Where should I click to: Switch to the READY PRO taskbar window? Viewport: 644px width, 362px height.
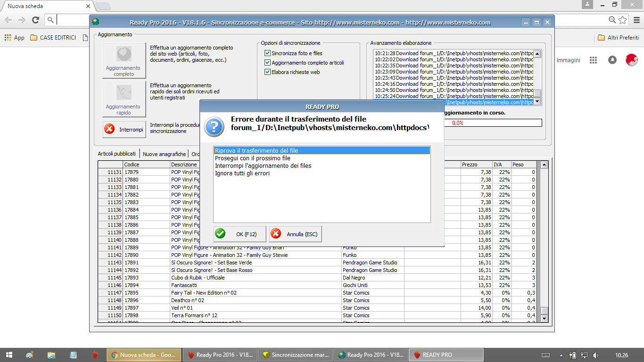[x=447, y=354]
